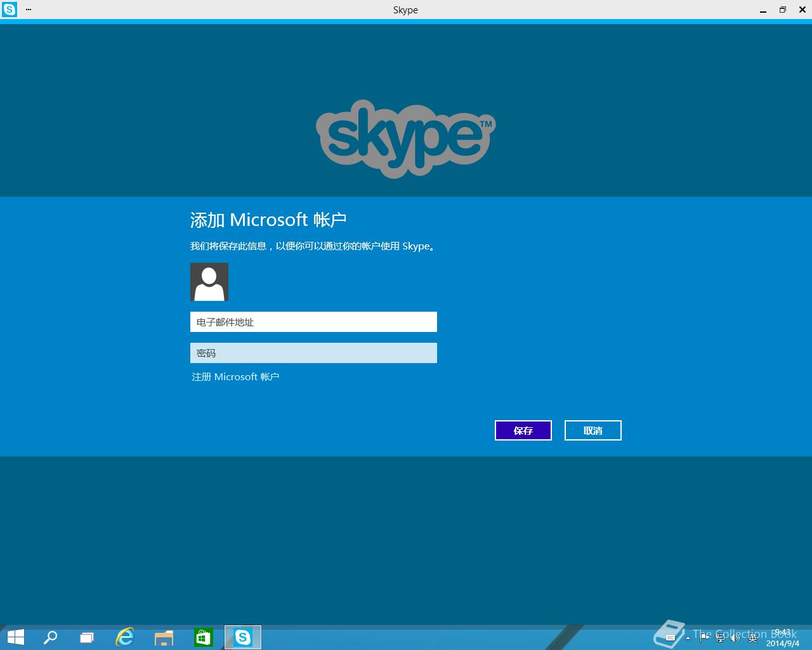Select the Skype taskbar button

tap(243, 637)
